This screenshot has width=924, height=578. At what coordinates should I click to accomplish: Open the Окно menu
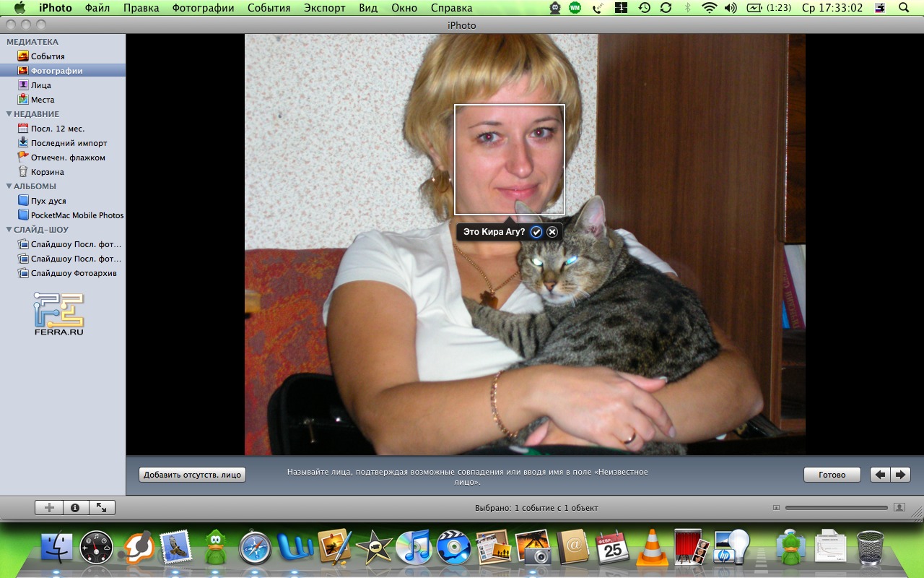pyautogui.click(x=404, y=8)
